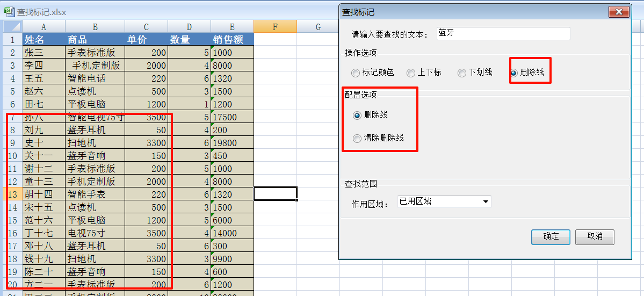Viewport: 644px width, 296px height.
Task: Click the 取消 button
Action: (595, 236)
